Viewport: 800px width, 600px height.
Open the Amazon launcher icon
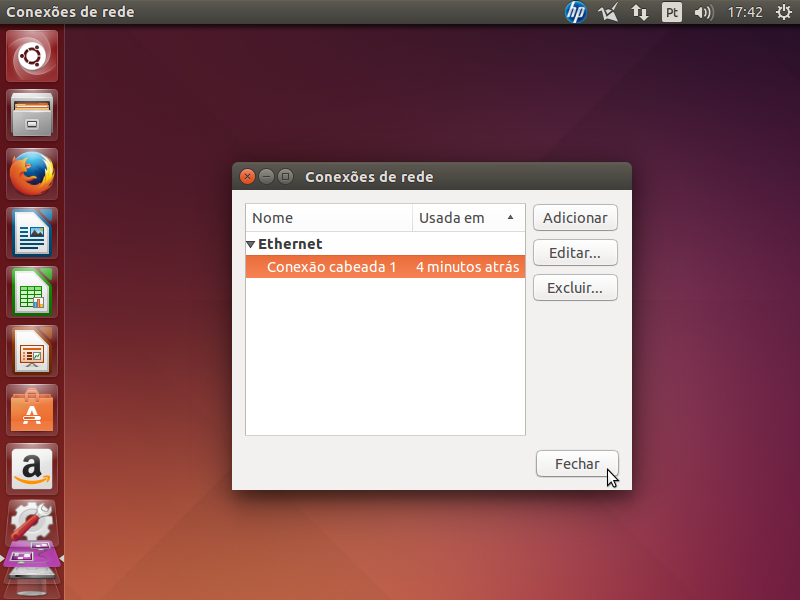point(33,468)
